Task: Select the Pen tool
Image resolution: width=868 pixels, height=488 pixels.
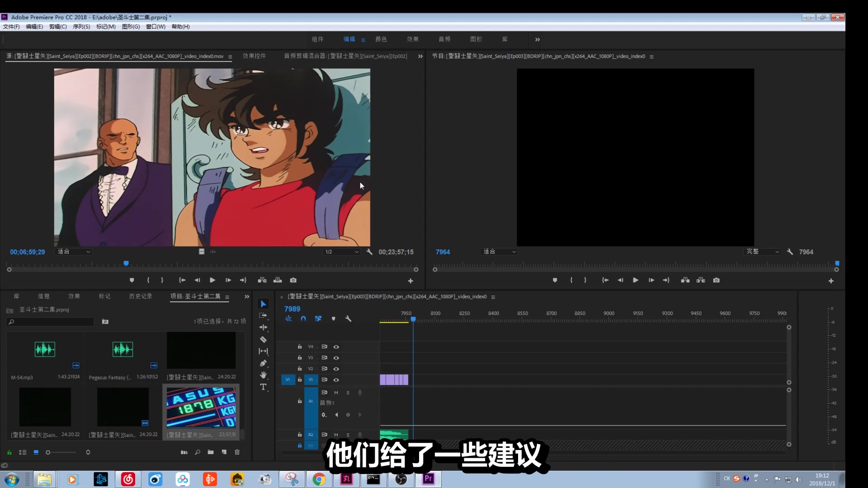Action: click(263, 363)
